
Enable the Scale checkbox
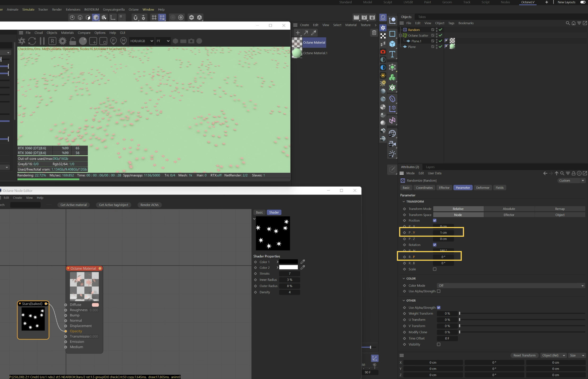[x=435, y=269]
